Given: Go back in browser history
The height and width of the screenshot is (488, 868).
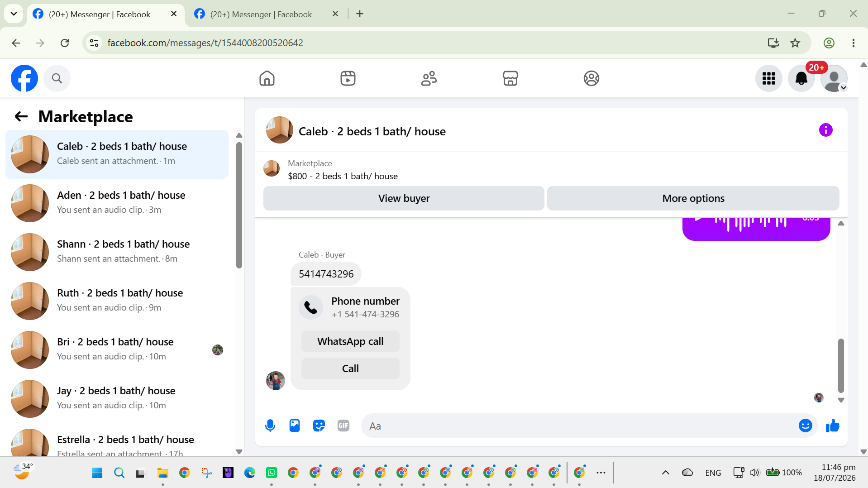Looking at the screenshot, I should point(16,43).
